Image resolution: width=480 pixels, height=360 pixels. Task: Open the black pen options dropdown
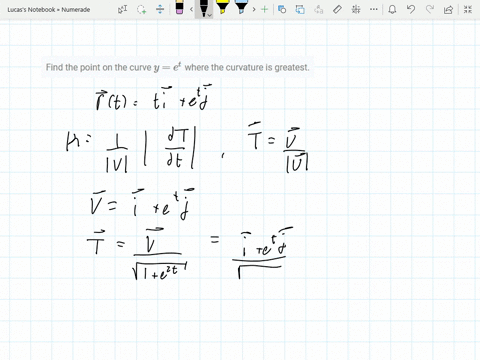point(209,15)
